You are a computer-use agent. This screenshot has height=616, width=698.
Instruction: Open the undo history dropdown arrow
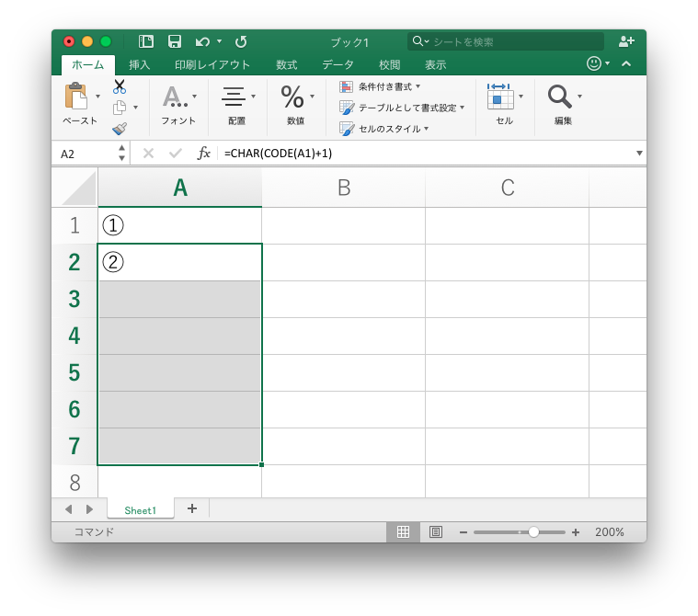click(220, 41)
